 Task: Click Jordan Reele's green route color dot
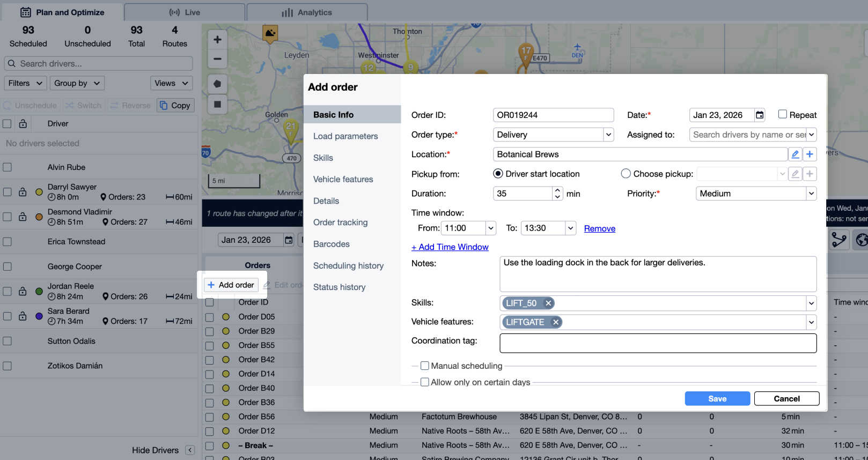[x=39, y=292]
